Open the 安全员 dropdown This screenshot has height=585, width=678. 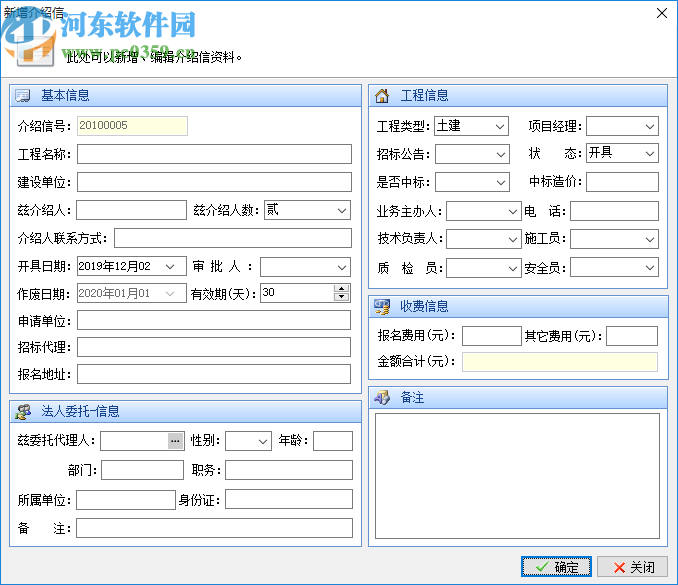[614, 268]
